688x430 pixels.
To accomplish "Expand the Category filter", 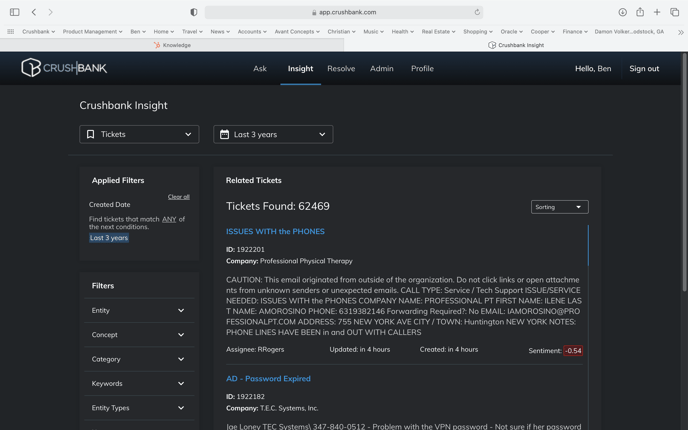I will pos(139,359).
